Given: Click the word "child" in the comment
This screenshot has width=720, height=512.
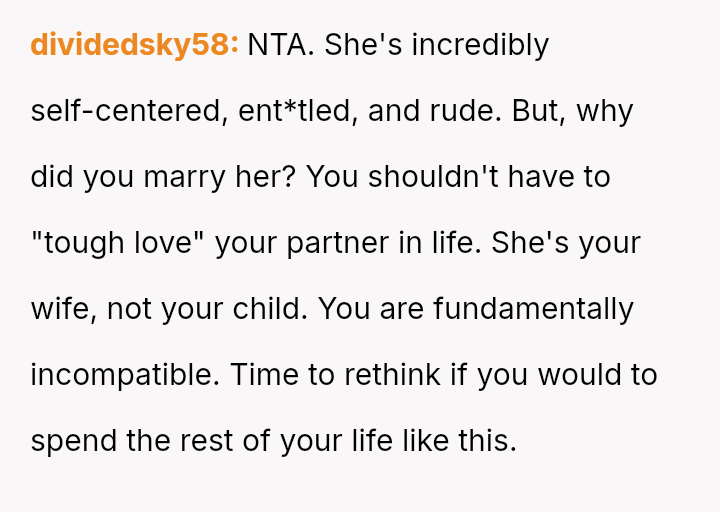Looking at the screenshot, I should (270, 308).
